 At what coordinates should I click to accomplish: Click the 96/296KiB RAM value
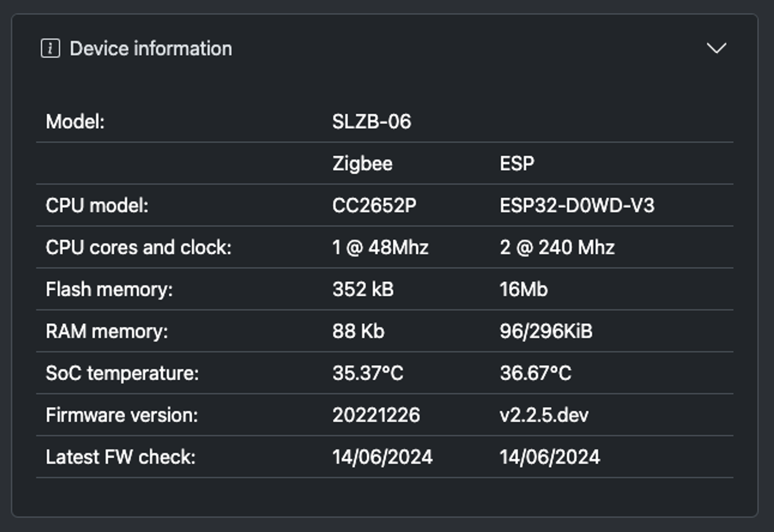coord(546,331)
